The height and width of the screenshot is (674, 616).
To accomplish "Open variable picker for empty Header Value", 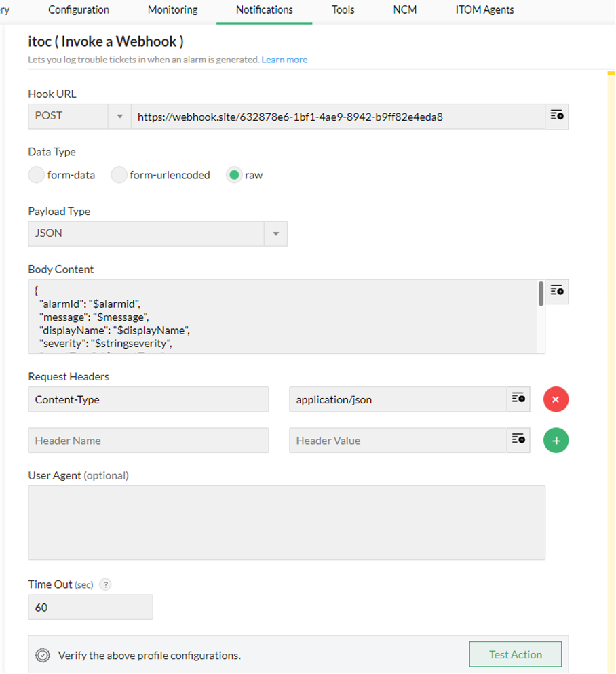I will (x=518, y=440).
